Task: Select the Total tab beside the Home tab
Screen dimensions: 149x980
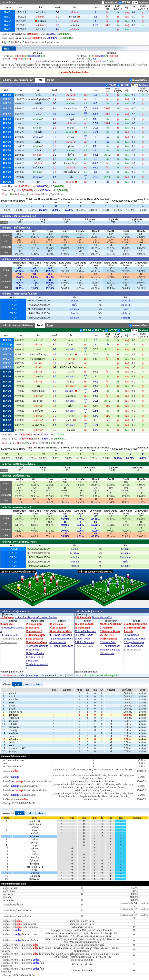Action: [40, 80]
